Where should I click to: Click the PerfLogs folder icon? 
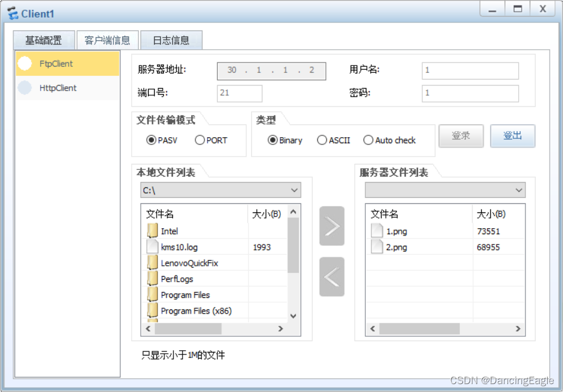pos(152,279)
